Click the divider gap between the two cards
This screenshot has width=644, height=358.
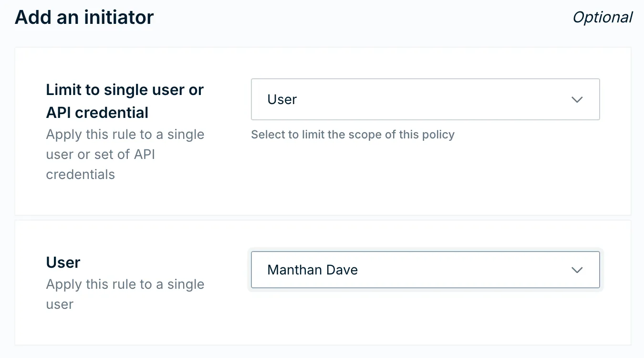coord(322,218)
